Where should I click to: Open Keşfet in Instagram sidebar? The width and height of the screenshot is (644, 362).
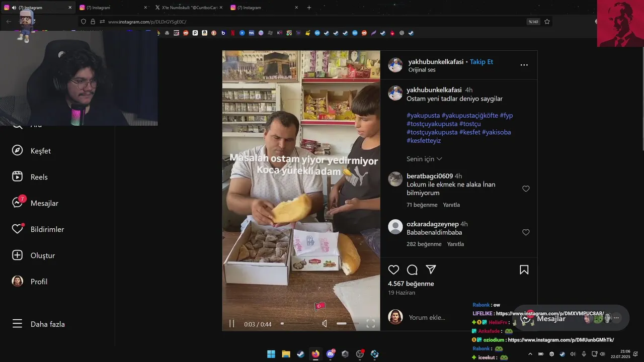(x=31, y=151)
